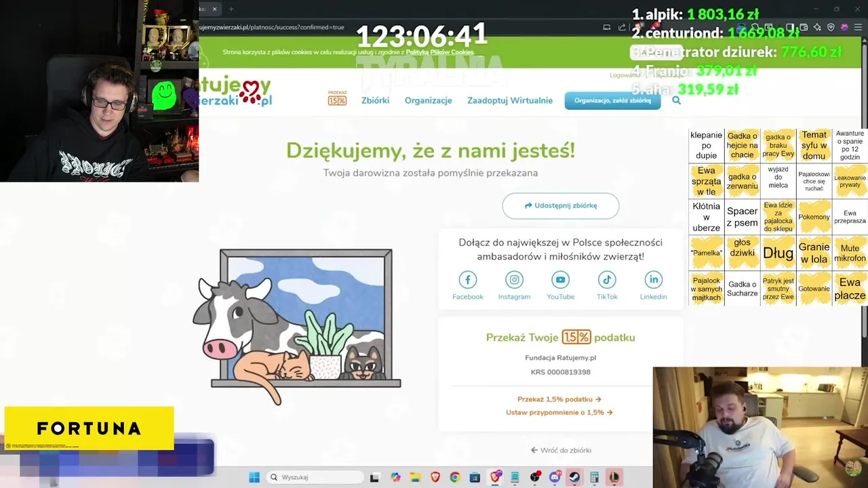Launch Copilot from the taskbar
This screenshot has width=868, height=488.
pyautogui.click(x=395, y=477)
